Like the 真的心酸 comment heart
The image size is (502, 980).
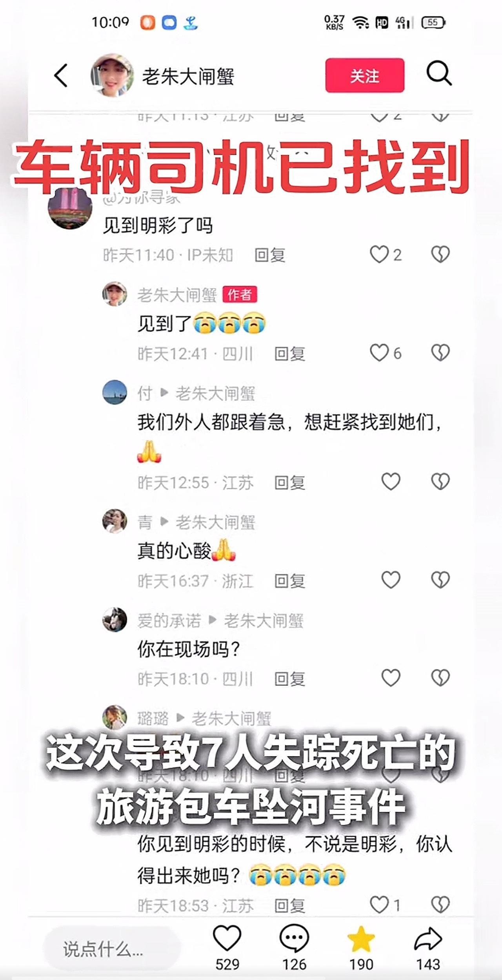[391, 580]
